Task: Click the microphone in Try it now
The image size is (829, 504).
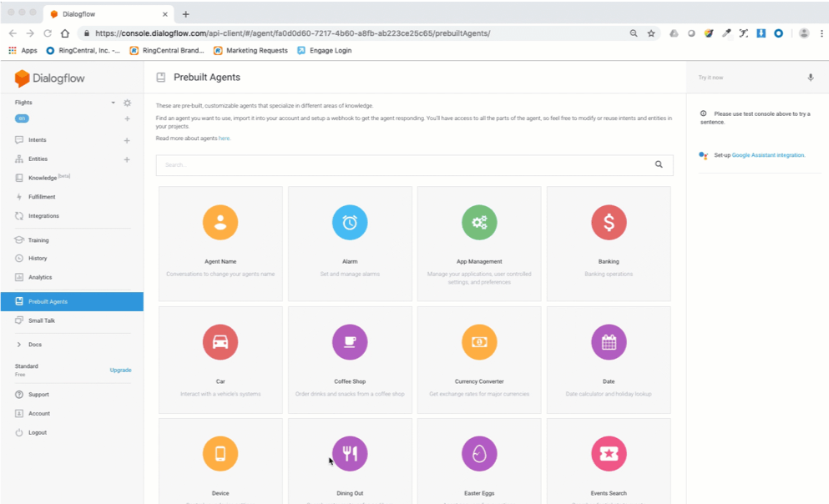Action: [810, 78]
